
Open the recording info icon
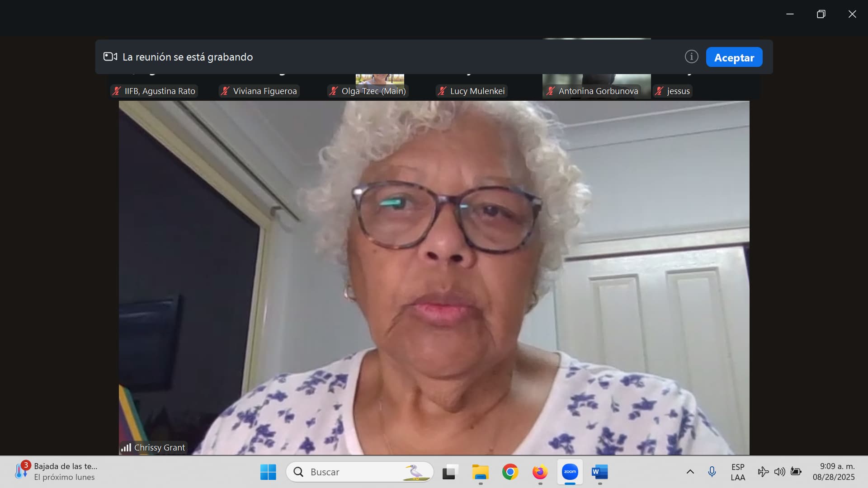coord(691,57)
